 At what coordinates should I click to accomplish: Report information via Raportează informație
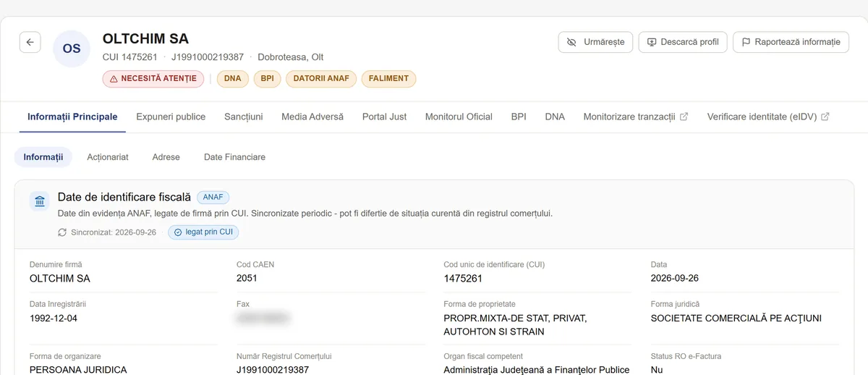point(790,42)
